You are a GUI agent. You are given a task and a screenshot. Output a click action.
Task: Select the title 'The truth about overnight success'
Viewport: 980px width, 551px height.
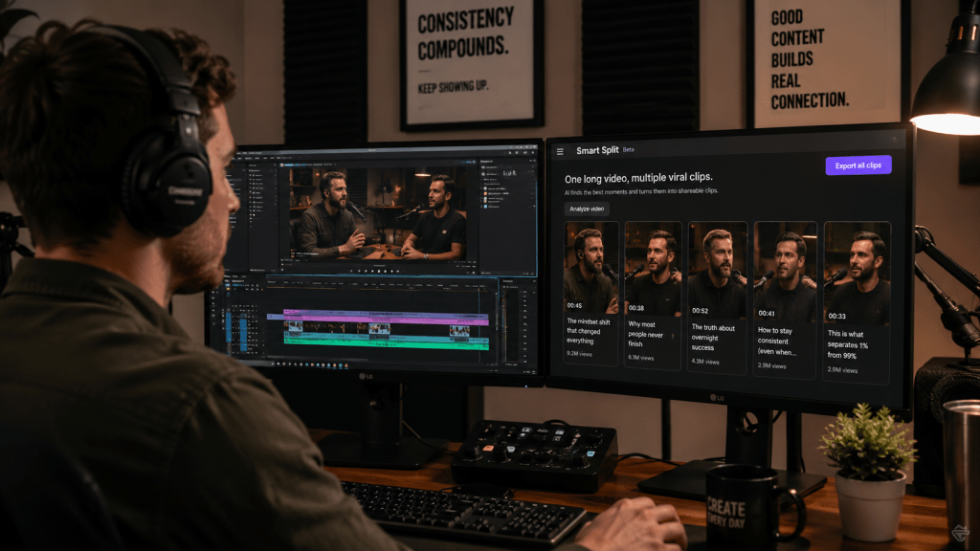(713, 338)
